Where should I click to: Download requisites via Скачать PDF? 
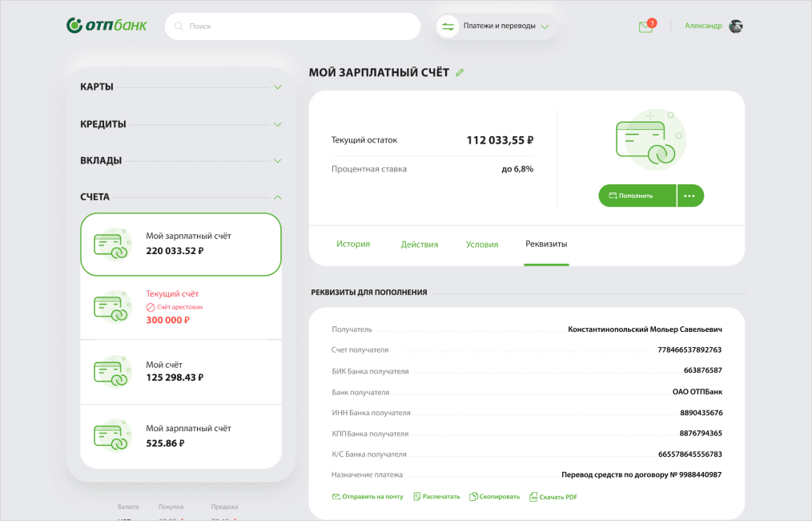click(x=553, y=497)
